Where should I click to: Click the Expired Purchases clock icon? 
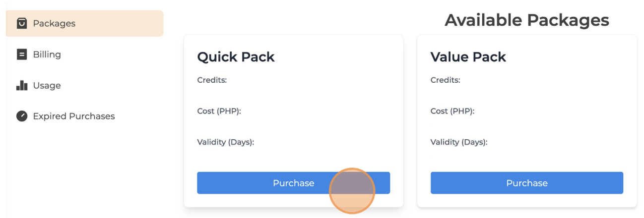22,116
